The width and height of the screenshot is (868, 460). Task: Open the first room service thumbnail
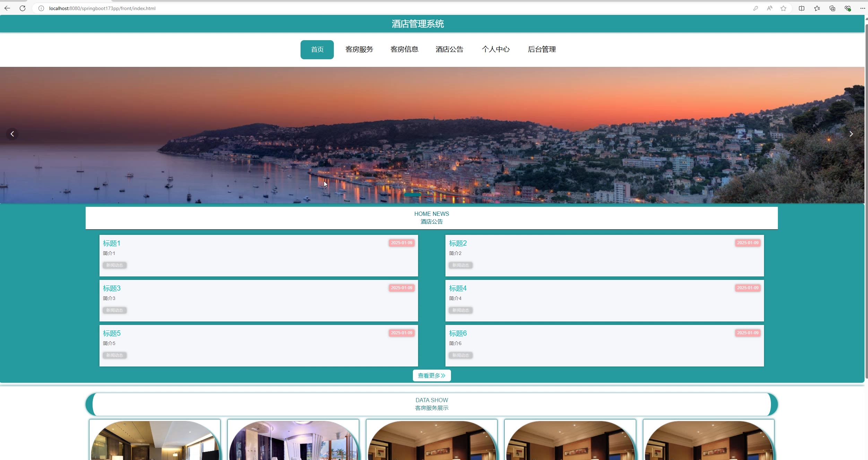(155, 440)
